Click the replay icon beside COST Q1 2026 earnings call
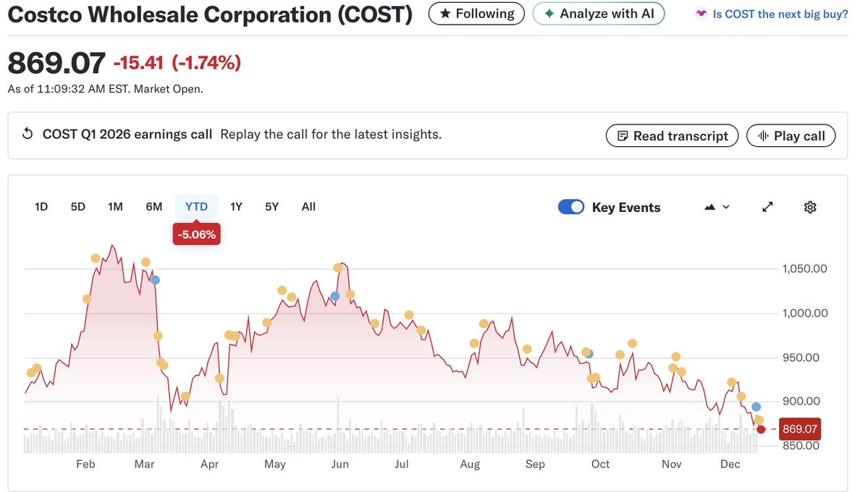This screenshot has height=492, width=868. (x=27, y=134)
